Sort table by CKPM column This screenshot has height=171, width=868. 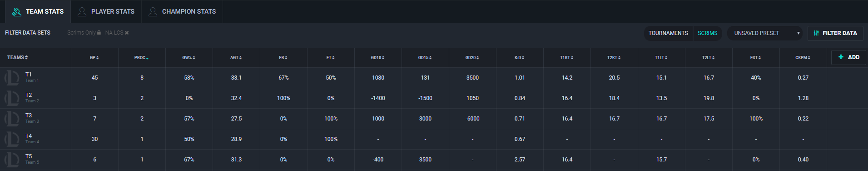pos(803,58)
